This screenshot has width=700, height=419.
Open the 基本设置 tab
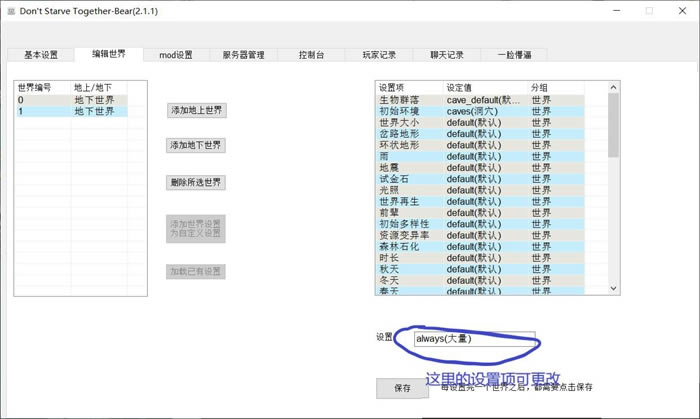point(41,55)
